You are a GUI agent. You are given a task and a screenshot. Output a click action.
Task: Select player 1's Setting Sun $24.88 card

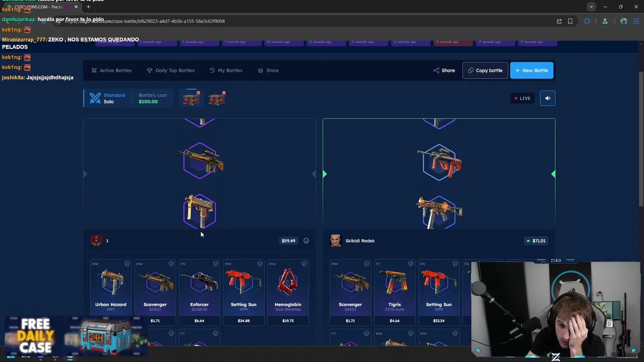244,292
